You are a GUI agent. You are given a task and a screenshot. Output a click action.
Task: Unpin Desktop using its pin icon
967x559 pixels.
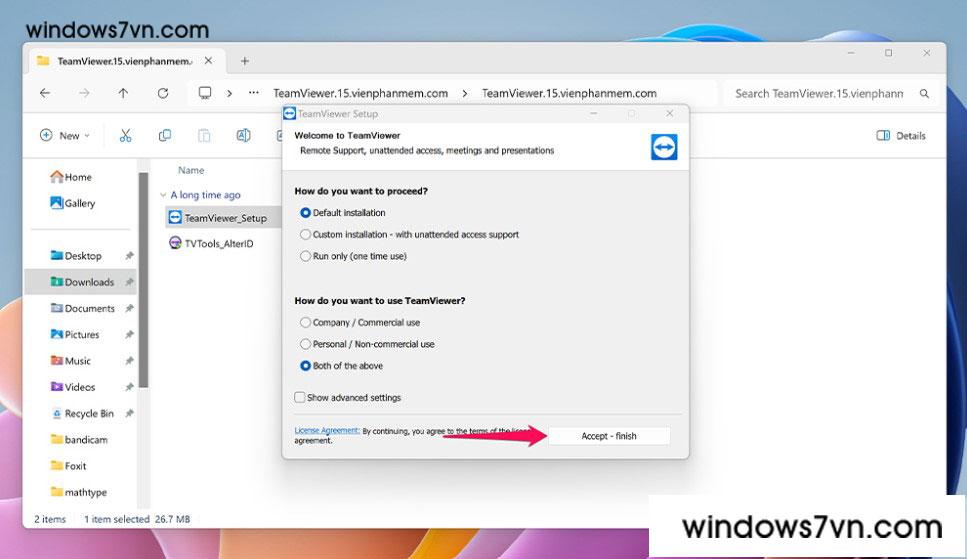click(x=129, y=255)
